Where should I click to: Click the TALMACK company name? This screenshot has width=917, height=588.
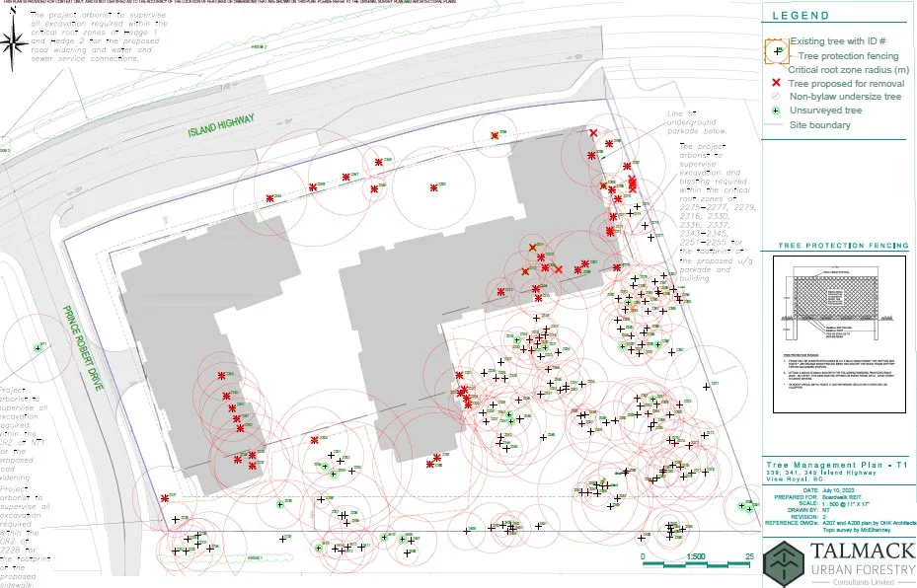tap(863, 551)
